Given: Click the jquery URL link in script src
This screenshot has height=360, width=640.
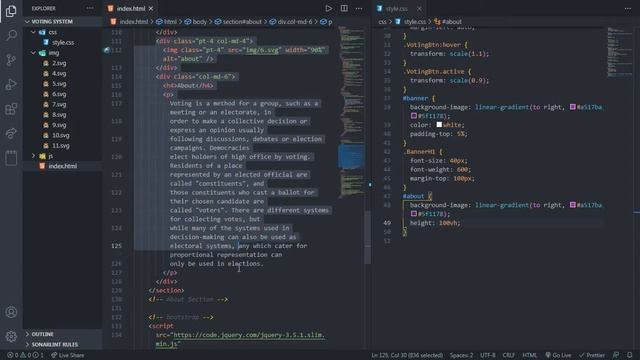Looking at the screenshot, I should pos(249,335).
